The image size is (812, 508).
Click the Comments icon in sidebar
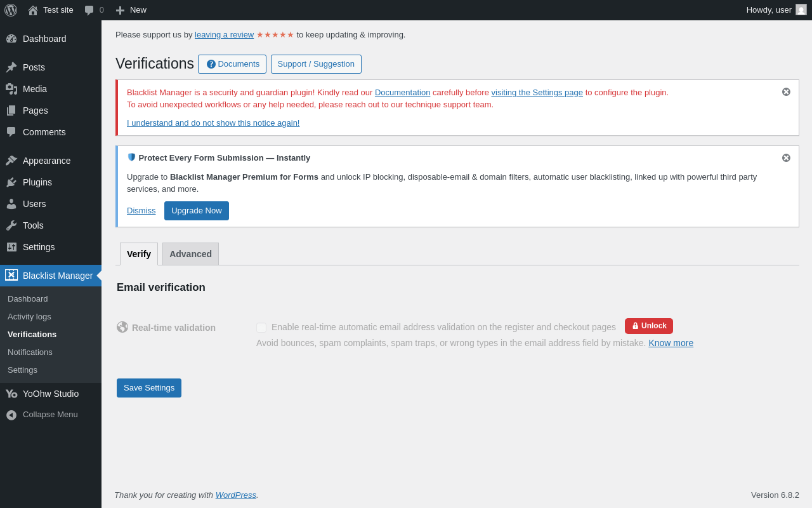pos(11,132)
